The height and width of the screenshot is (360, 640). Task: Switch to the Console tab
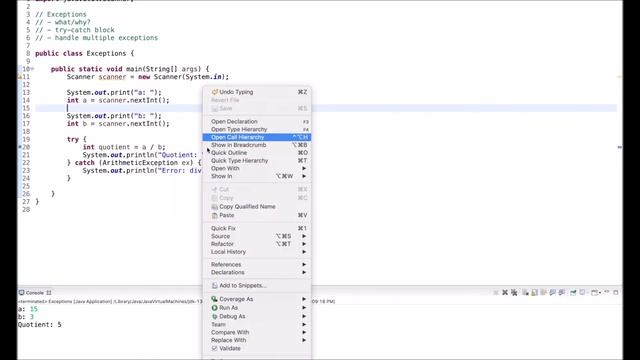(35, 293)
